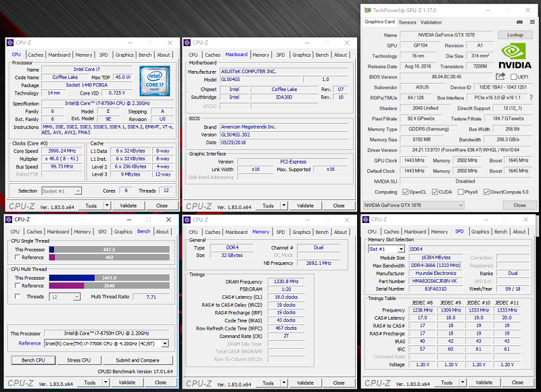Click DRAM Frequency value 1330.8 MHz
This screenshot has height=392, width=541.
tap(286, 281)
